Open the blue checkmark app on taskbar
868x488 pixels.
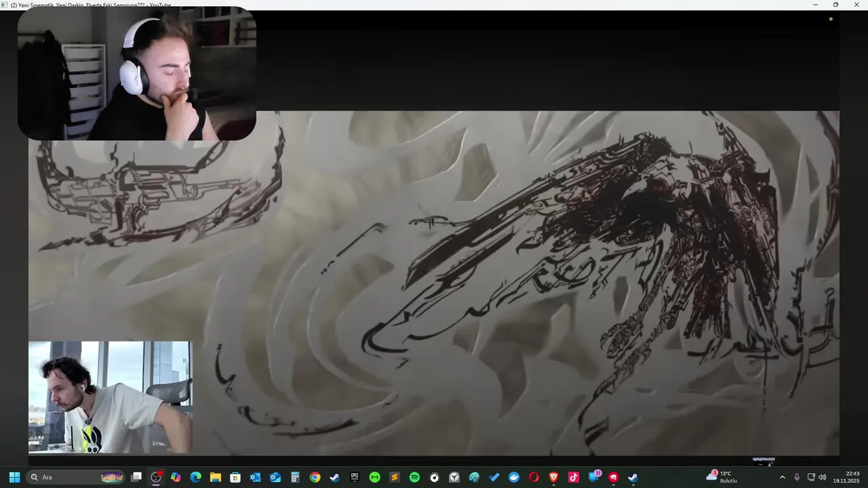tap(494, 477)
